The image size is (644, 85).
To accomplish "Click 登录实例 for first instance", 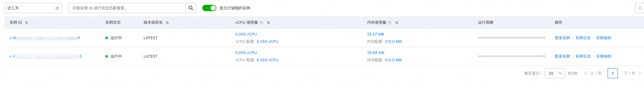I will 562,38.
